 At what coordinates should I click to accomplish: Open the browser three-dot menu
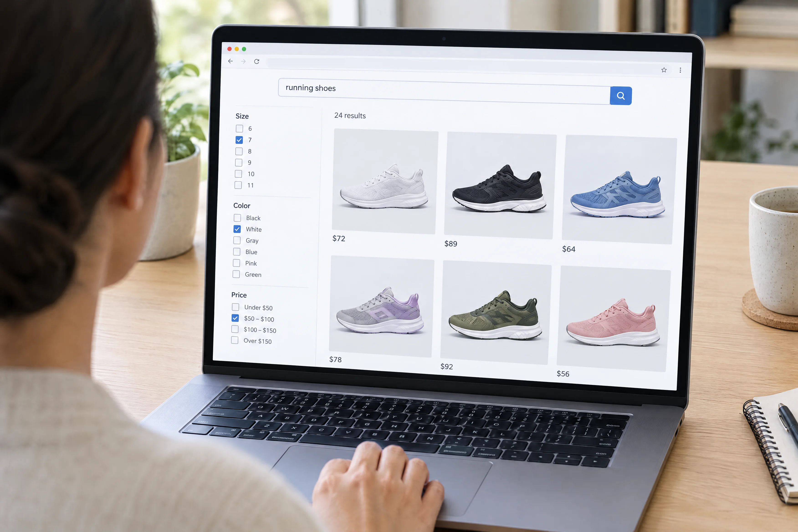coord(680,70)
